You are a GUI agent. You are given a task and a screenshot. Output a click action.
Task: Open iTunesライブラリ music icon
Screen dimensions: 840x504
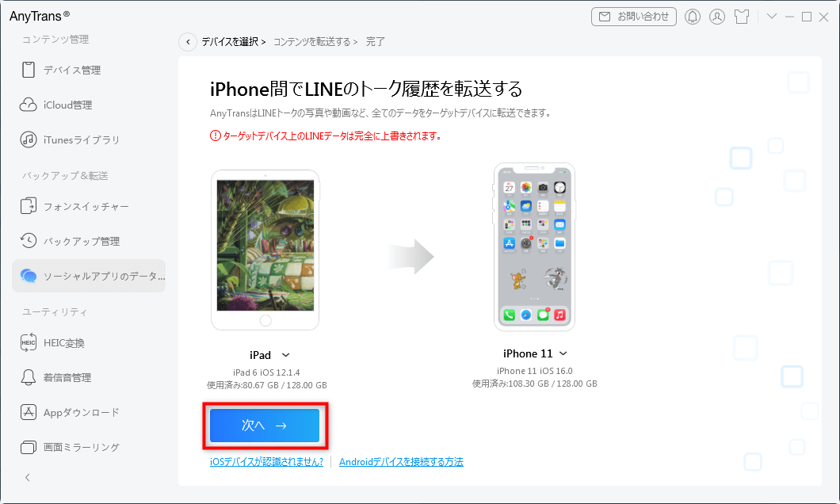point(28,139)
